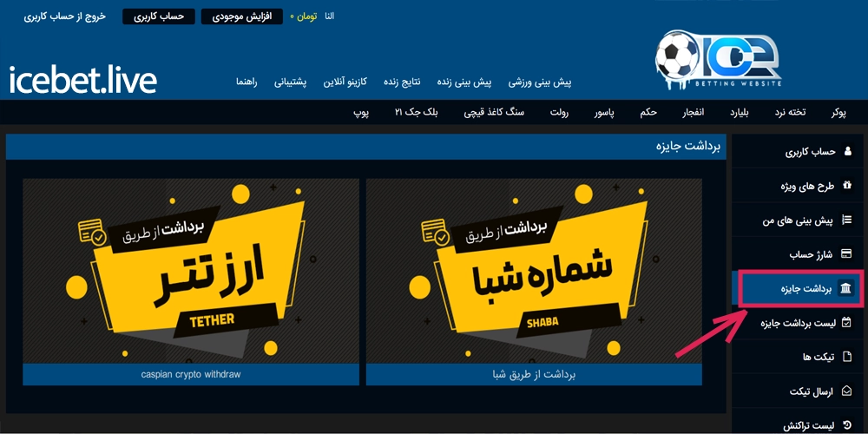The image size is (868, 434).
Task: Open کازینو آنلاین in the main navigation
Action: [x=345, y=83]
